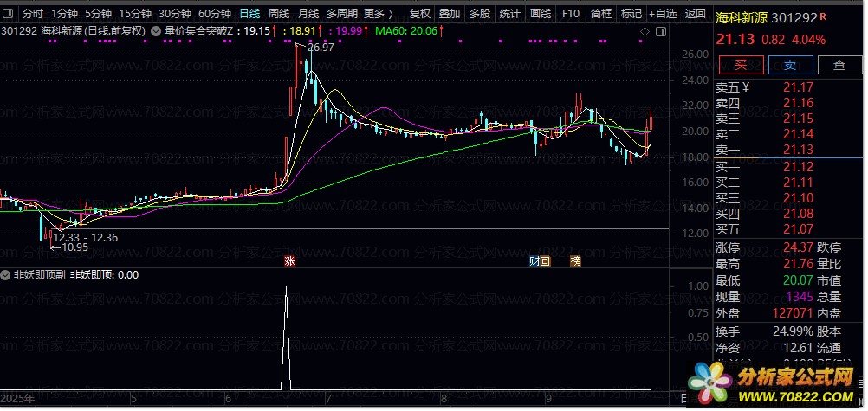Open the F10 company info
Screen dimensions: 868x411
(571, 14)
